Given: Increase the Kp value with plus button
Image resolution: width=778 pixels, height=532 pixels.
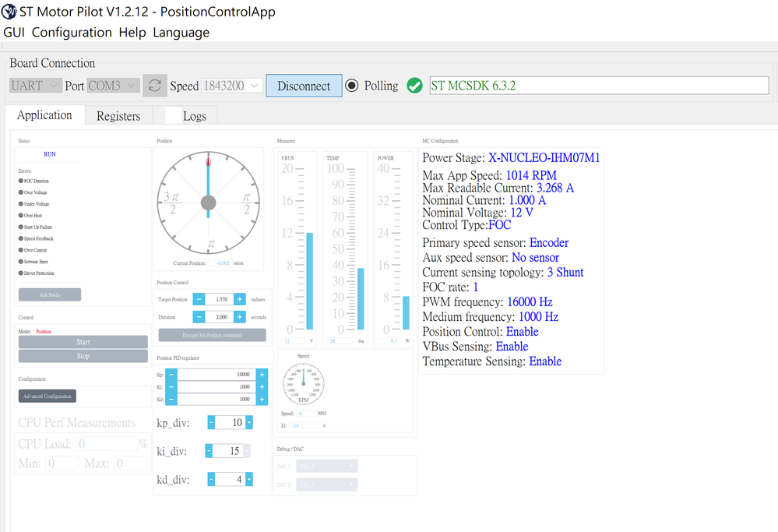Looking at the screenshot, I should pyautogui.click(x=262, y=375).
